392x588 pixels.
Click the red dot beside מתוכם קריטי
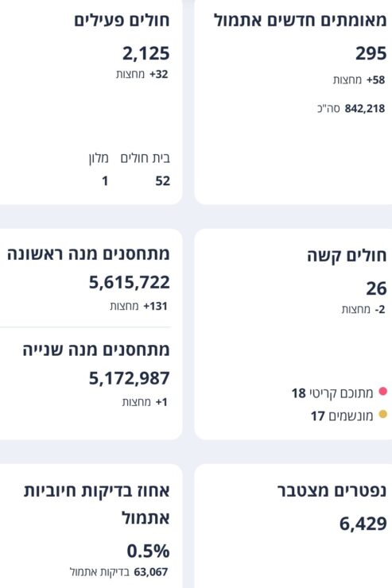(x=382, y=392)
